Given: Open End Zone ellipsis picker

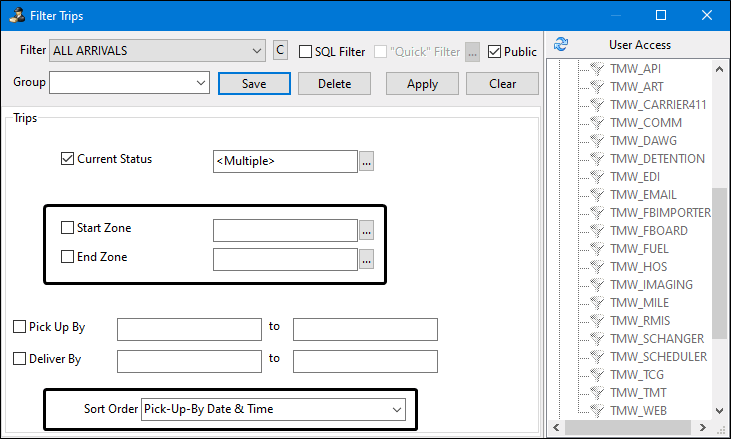Looking at the screenshot, I should tap(366, 260).
